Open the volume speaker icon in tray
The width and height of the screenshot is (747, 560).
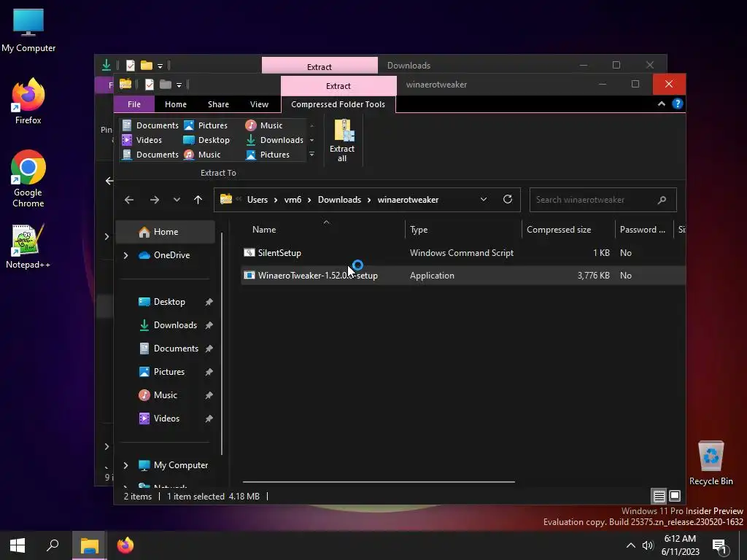(x=648, y=545)
